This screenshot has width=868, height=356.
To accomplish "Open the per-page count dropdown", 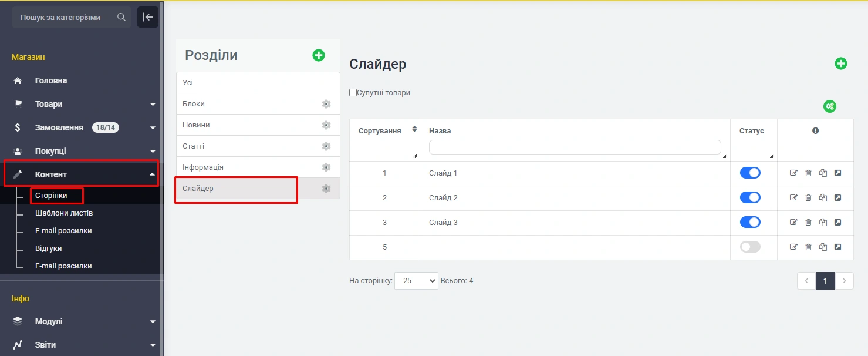I will (x=416, y=281).
